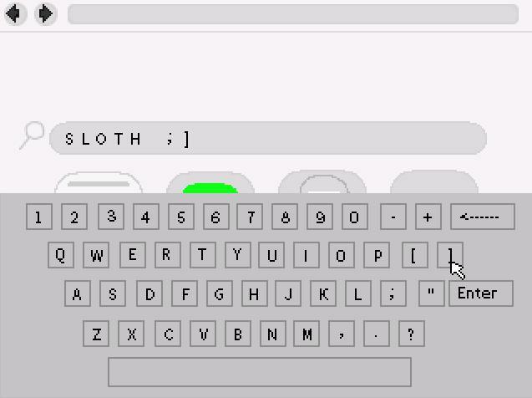Click the forward navigation arrow
The height and width of the screenshot is (398, 532).
pyautogui.click(x=45, y=14)
